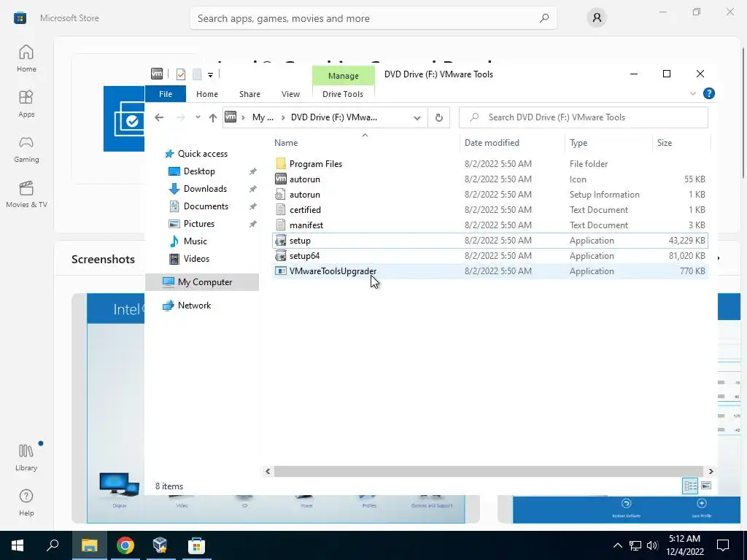Expand the ribbon with the chevron
Screen dimensions: 747x560
(693, 93)
